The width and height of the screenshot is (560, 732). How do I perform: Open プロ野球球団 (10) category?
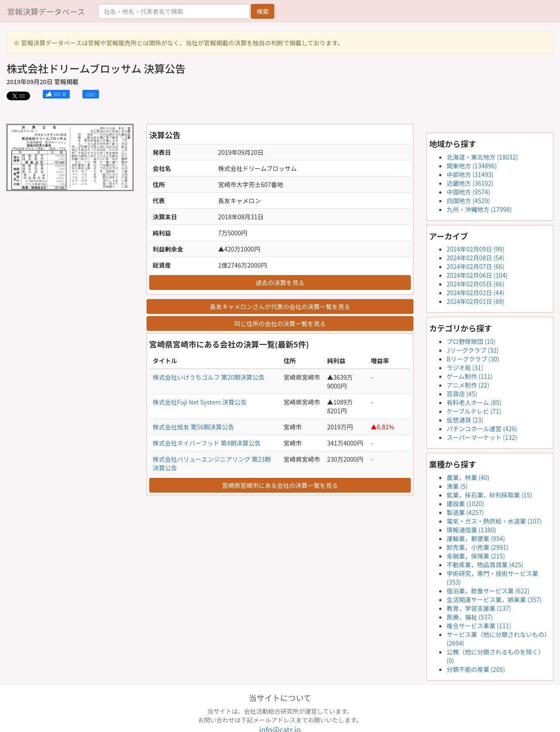click(471, 342)
